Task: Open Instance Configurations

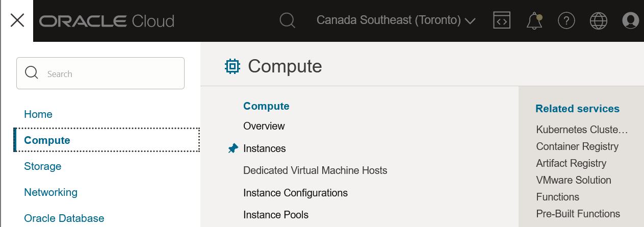Action: pyautogui.click(x=296, y=193)
